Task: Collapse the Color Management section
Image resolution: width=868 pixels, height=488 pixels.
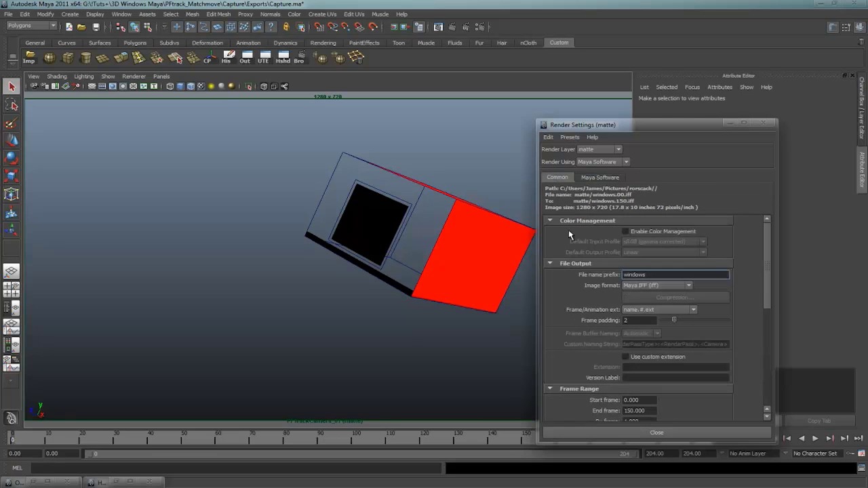Action: (550, 220)
